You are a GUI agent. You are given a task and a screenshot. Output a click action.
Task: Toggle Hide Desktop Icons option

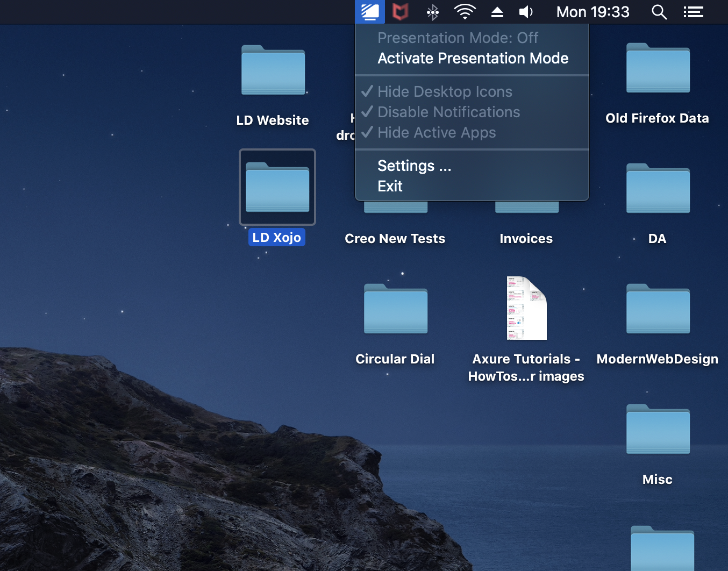(445, 91)
